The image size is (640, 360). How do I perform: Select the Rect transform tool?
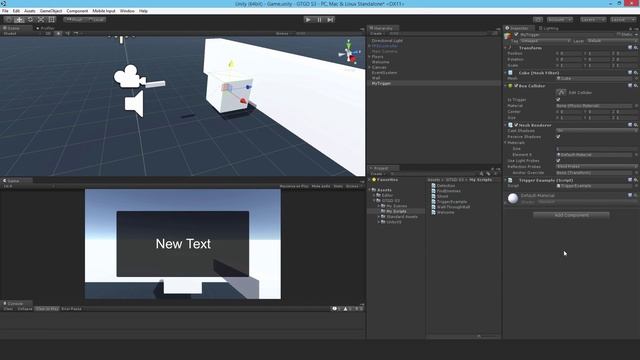tap(52, 20)
